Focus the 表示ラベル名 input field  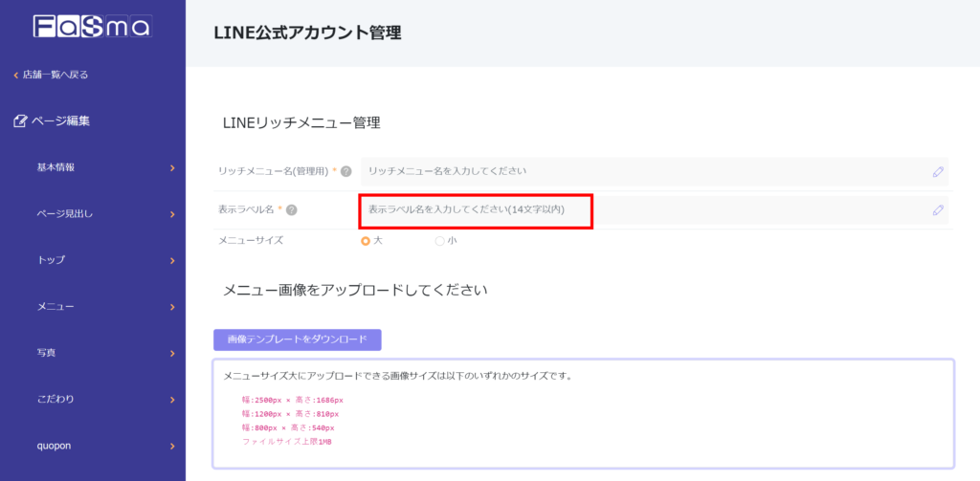[655, 210]
